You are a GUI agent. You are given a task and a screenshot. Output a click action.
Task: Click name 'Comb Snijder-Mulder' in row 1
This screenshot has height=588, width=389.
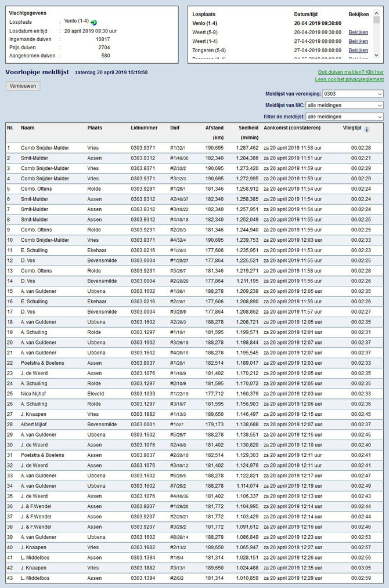tap(45, 148)
